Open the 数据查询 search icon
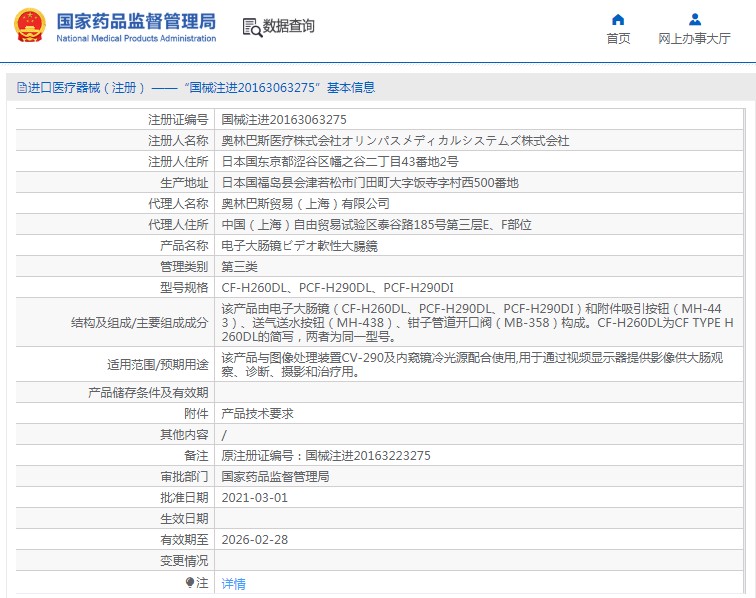Image resolution: width=756 pixels, height=598 pixels. pyautogui.click(x=252, y=27)
